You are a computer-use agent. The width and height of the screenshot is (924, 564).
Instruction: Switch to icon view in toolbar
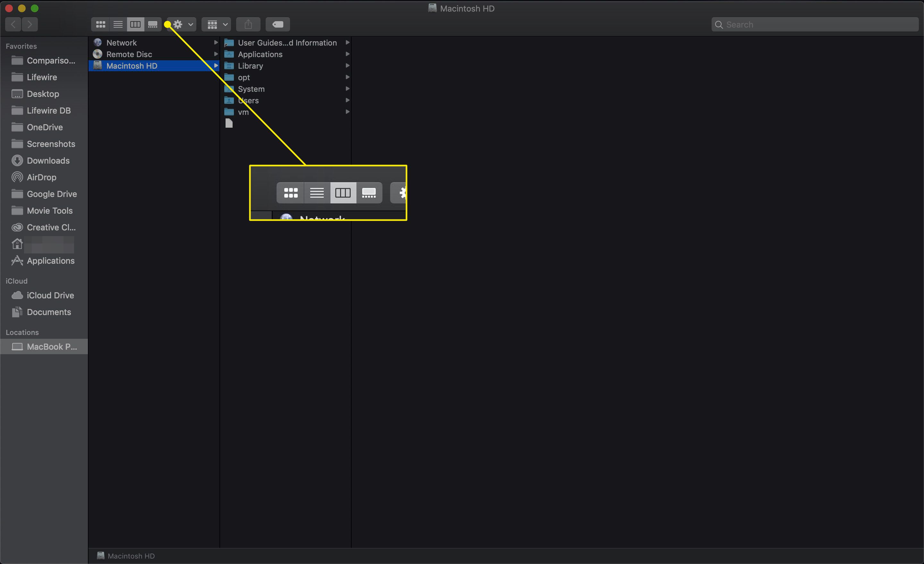coord(100,24)
